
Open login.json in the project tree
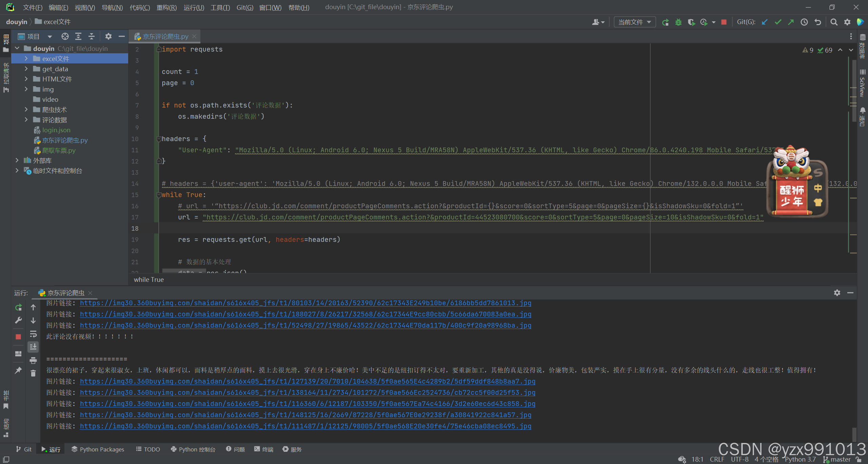click(56, 130)
